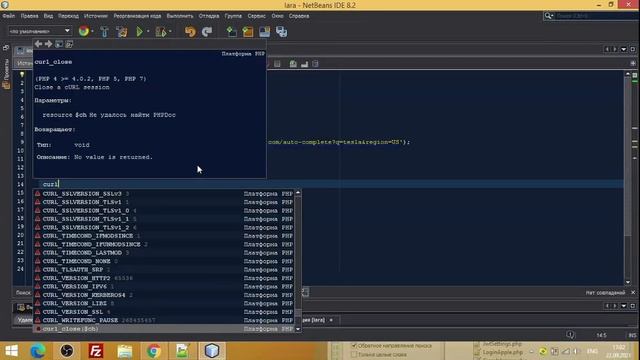Click the NetBeans cube taskbar icon
The image size is (640, 360).
(212, 351)
